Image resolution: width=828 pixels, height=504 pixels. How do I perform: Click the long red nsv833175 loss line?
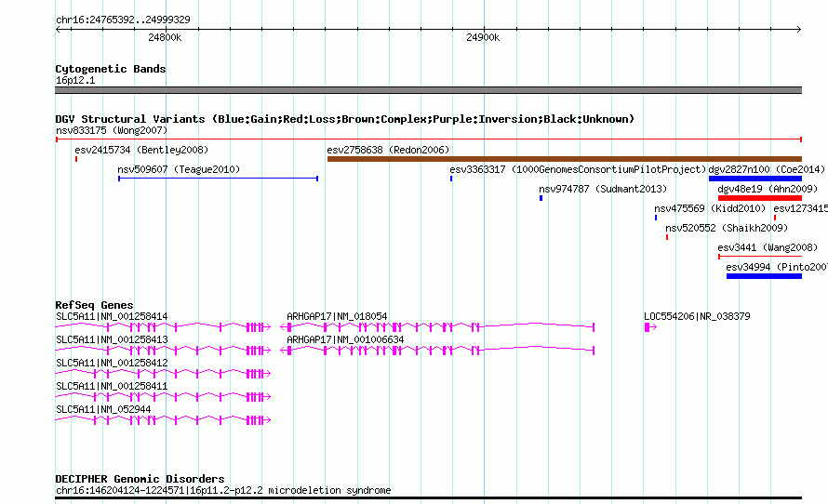coord(428,139)
